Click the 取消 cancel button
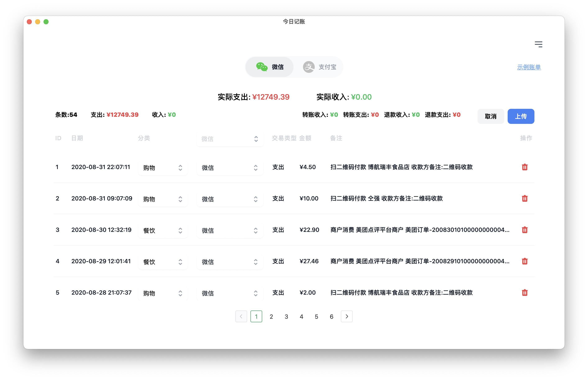This screenshot has height=380, width=588. pos(490,116)
